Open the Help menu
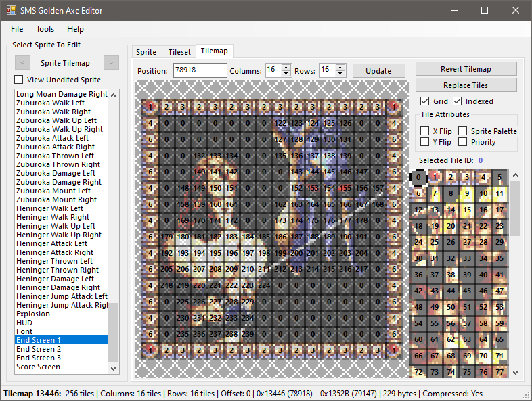The width and height of the screenshot is (532, 401). coord(75,29)
